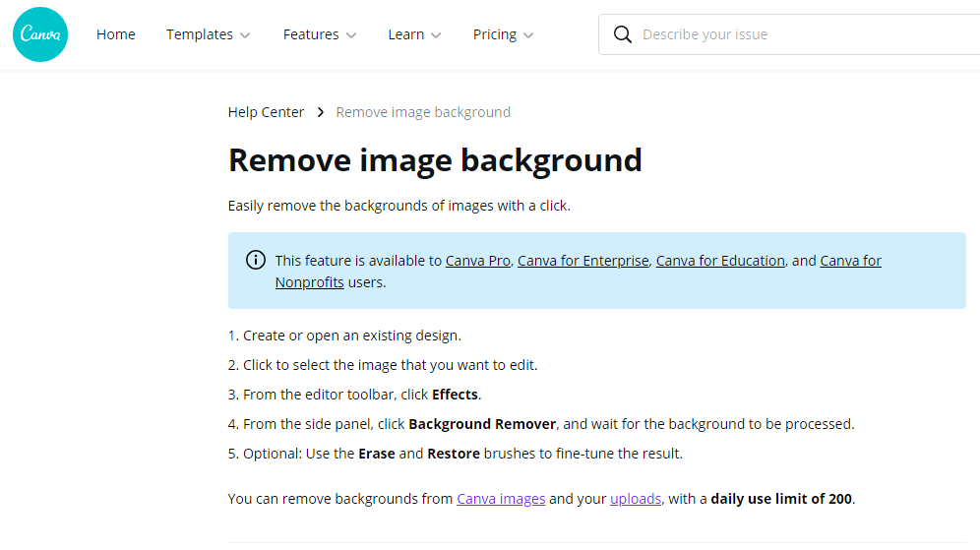Follow the Canva Pro link
Image resolution: width=980 pixels, height=550 pixels.
point(478,261)
